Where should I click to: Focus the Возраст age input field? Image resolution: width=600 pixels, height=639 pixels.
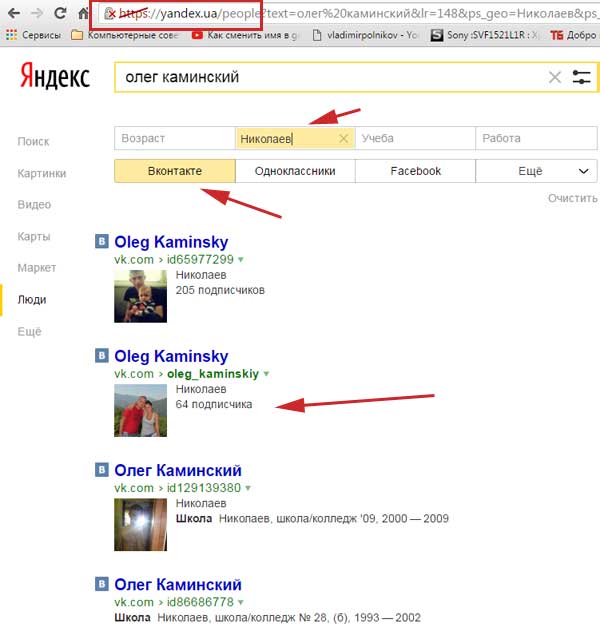pos(175,138)
